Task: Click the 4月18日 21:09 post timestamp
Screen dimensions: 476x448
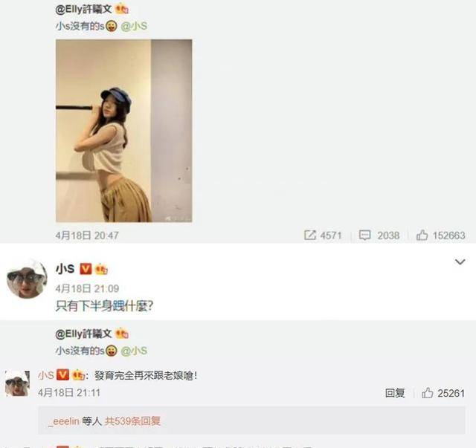Action: (87, 288)
